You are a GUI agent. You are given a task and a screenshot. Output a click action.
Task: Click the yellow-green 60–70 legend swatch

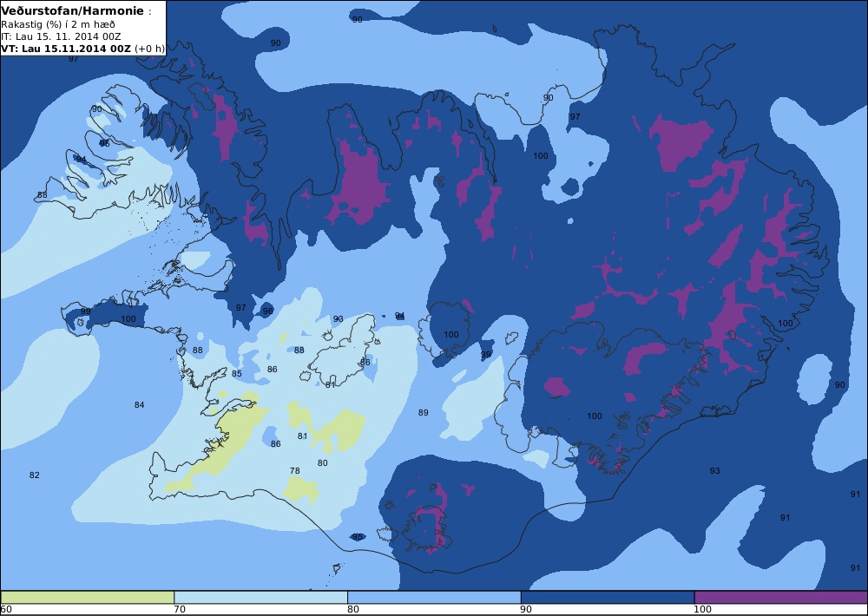point(88,597)
